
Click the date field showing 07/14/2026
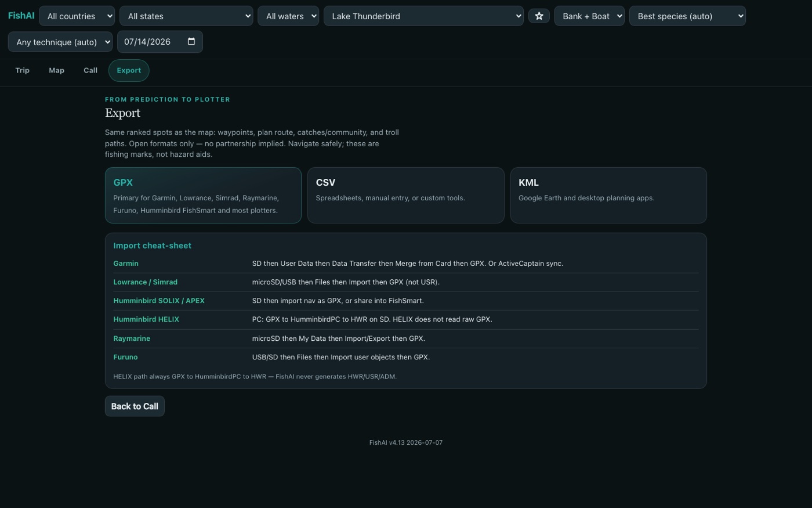pos(160,42)
